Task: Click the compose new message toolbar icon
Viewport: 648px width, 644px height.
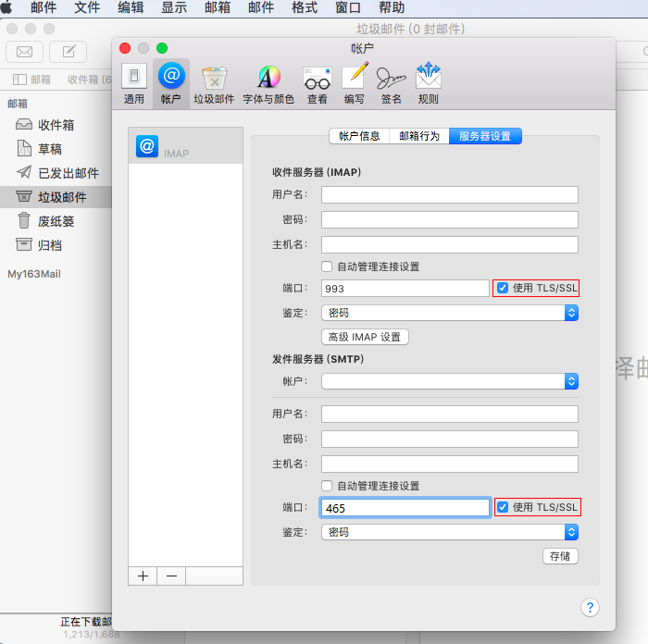Action: pos(69,52)
